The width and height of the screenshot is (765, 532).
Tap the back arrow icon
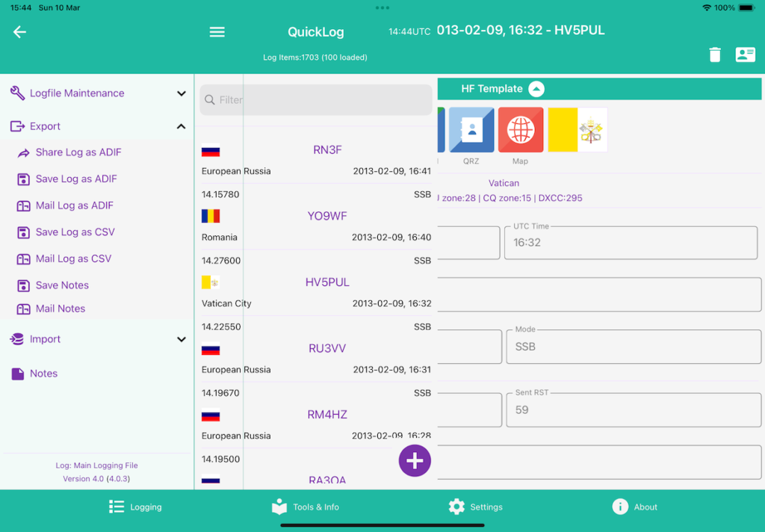coord(19,32)
